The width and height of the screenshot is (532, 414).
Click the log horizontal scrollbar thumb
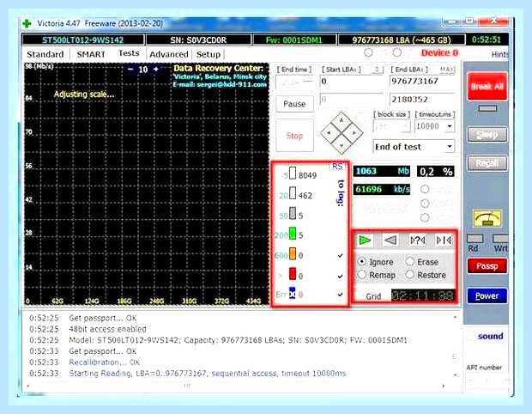(187, 386)
